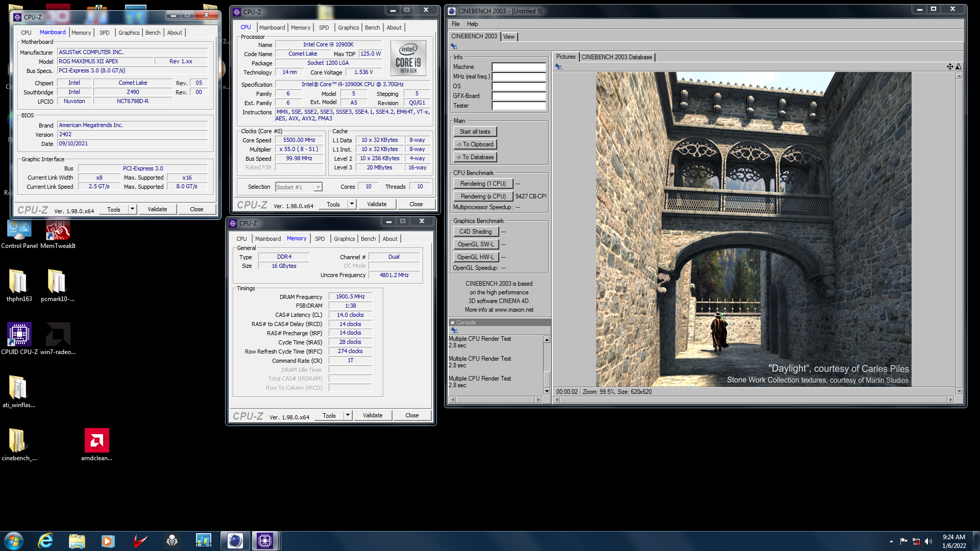Click Tools button in Mainboard CPU-Z window

click(114, 209)
